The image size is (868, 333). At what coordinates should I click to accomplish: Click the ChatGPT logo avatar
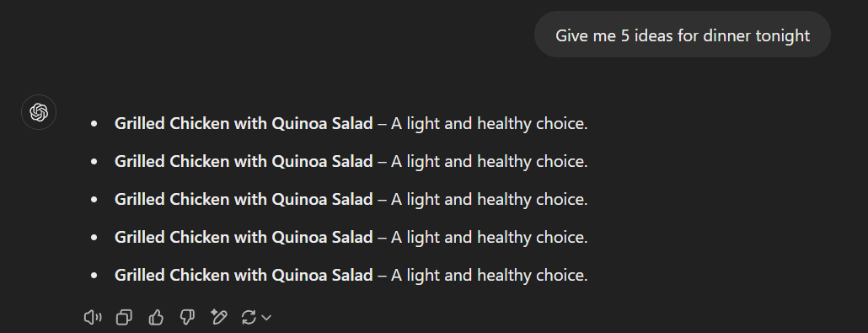click(39, 112)
